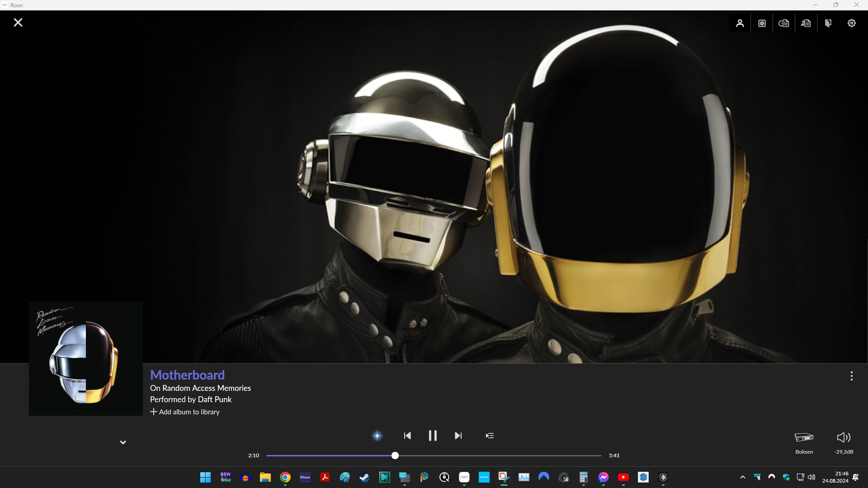Open the volume control at -29,3dB
Screen dimensions: 868x488
(844, 442)
